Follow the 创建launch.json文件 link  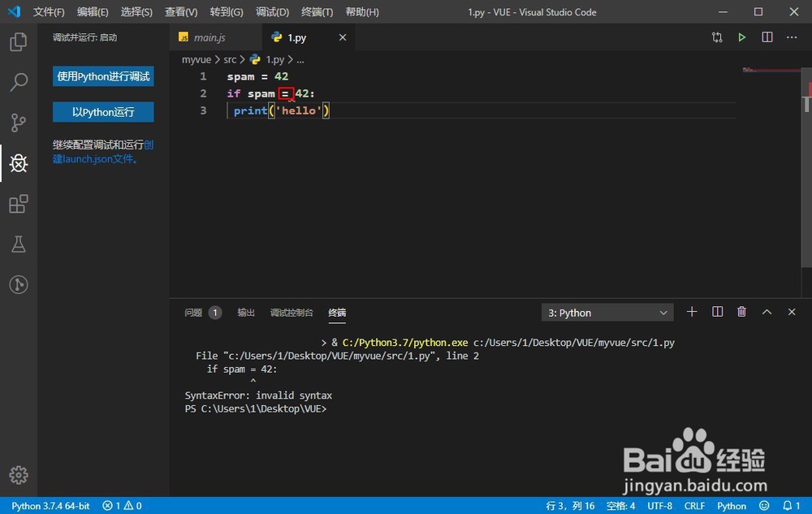click(x=97, y=158)
